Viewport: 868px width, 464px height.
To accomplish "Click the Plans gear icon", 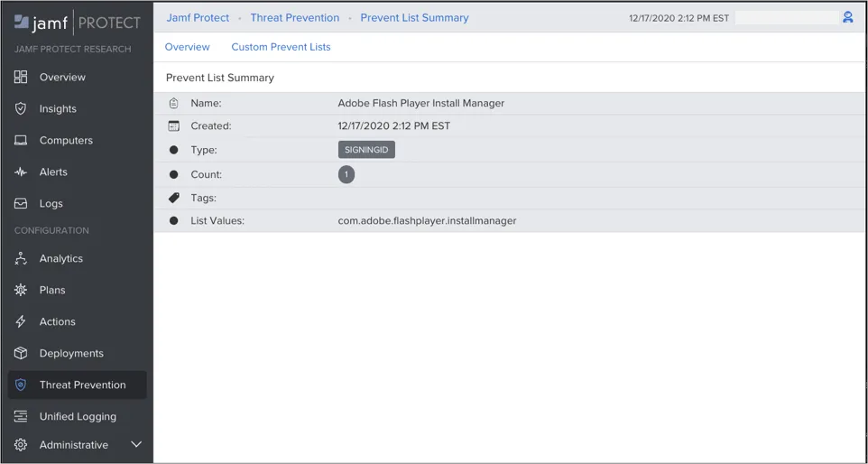I will [x=21, y=290].
